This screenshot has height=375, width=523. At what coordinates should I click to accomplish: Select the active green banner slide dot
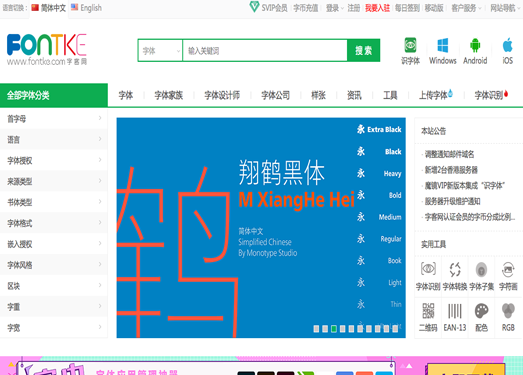(334, 329)
